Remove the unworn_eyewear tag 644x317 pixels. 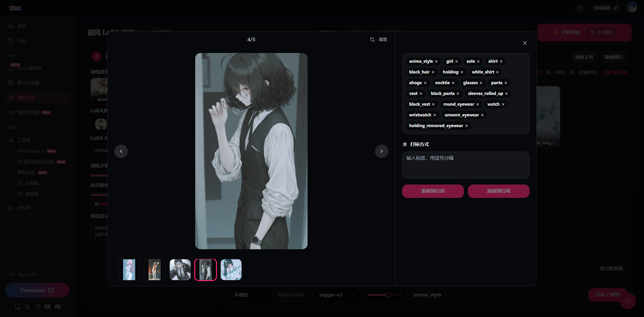(482, 115)
